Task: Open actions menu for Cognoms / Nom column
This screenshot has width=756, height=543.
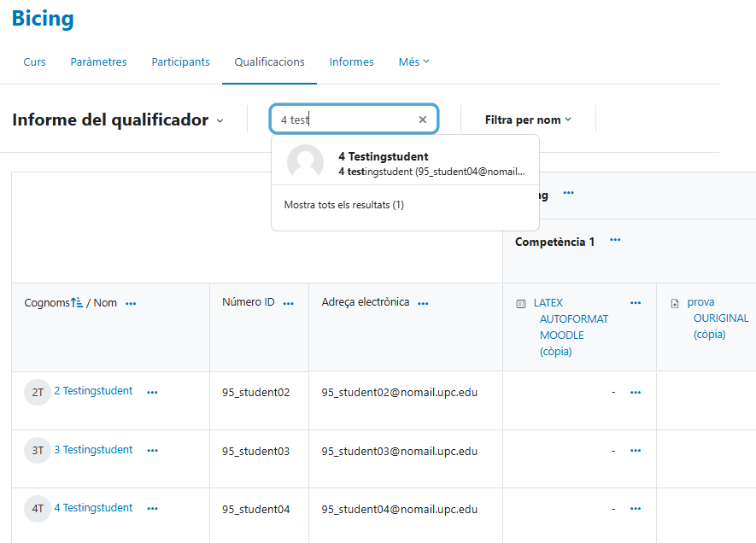Action: (131, 304)
